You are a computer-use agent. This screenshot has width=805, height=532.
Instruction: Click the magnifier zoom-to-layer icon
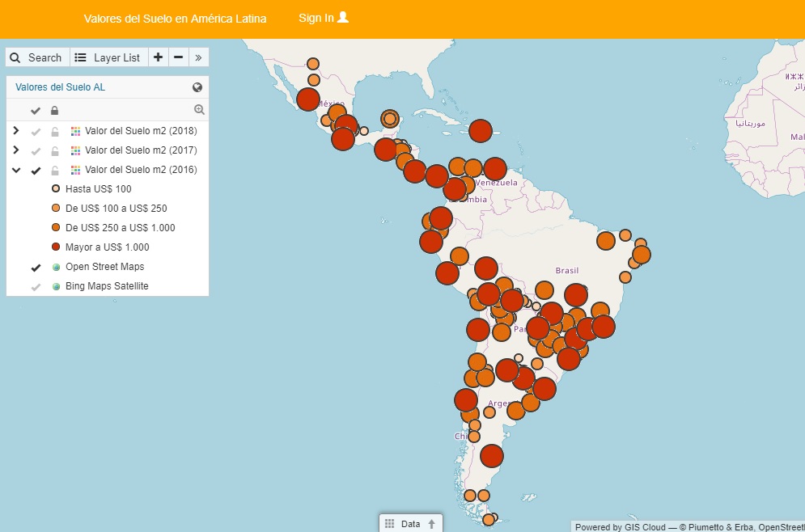coord(199,110)
